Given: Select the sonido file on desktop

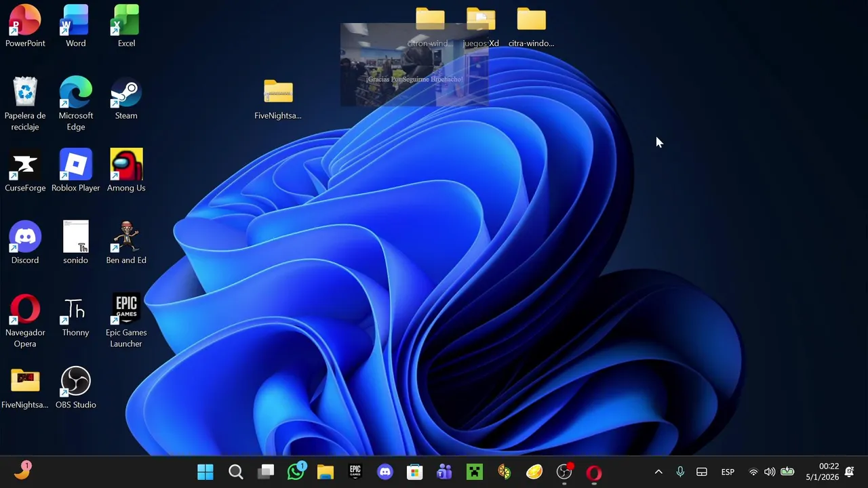Looking at the screenshot, I should (75, 243).
